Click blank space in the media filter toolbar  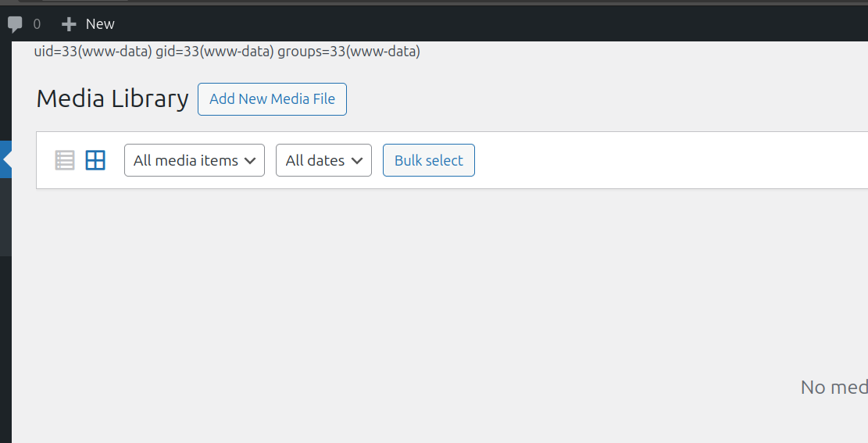664,161
